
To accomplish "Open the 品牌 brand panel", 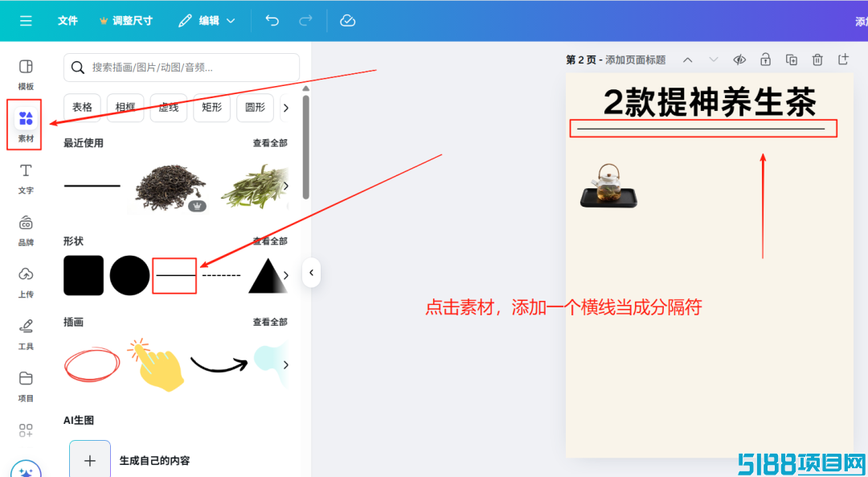I will click(26, 231).
